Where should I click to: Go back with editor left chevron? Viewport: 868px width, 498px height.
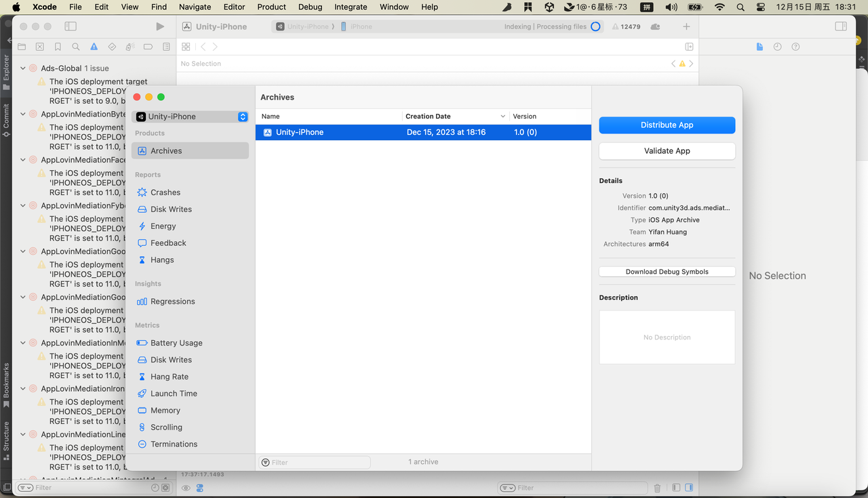tap(203, 47)
